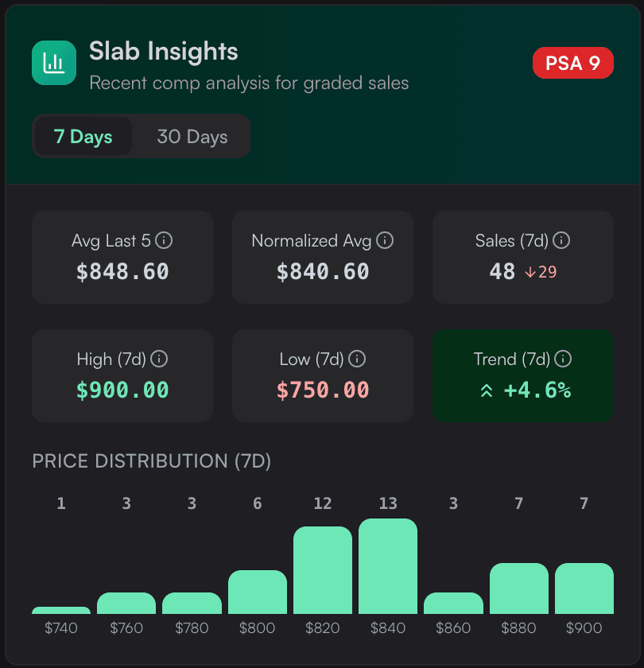Select the $820 distribution bar

323,570
